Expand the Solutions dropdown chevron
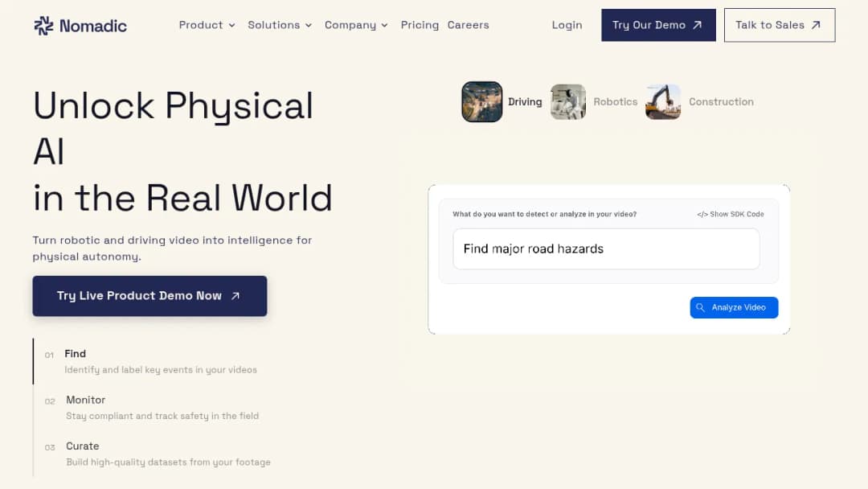Viewport: 868px width, 489px height. [309, 26]
